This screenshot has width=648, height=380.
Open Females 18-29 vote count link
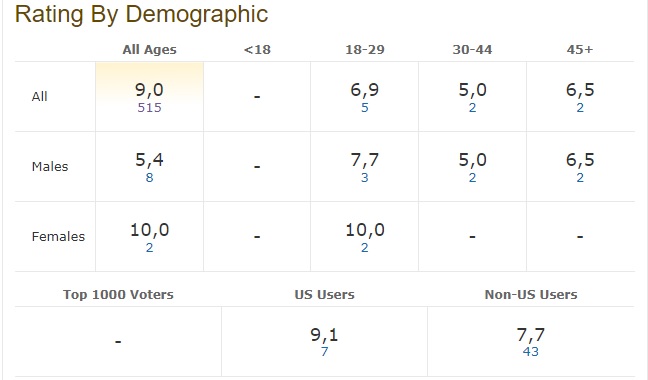(364, 248)
